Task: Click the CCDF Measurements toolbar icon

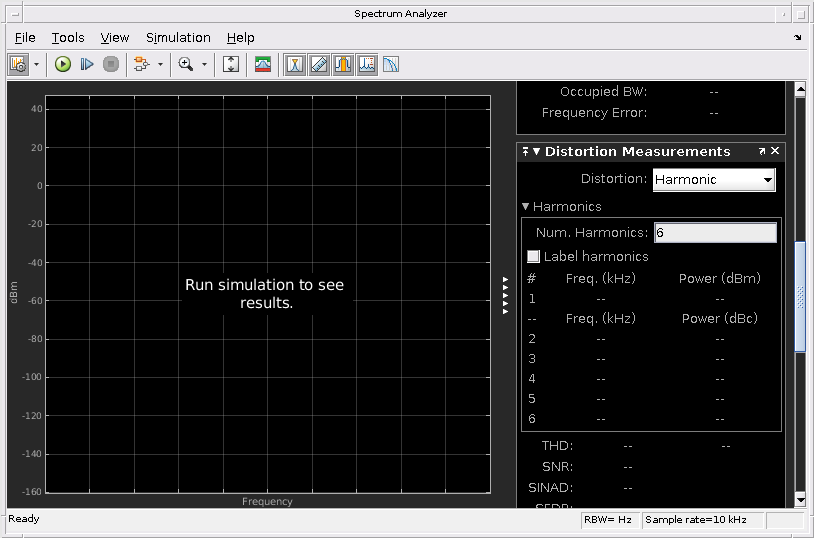Action: [390, 64]
